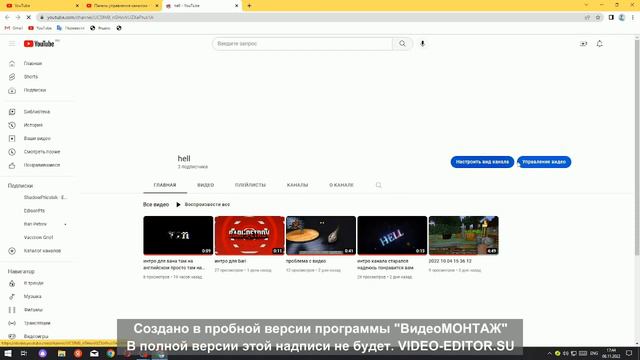Open first video thumbnail lasting 0:09
This screenshot has width=640, height=360.
(x=178, y=236)
